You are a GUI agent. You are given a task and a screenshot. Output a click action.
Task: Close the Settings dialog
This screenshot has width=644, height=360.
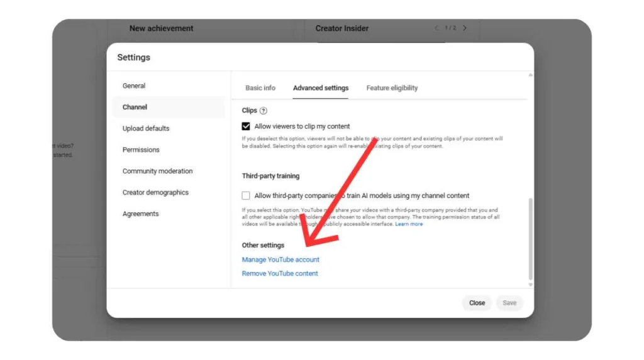(477, 303)
